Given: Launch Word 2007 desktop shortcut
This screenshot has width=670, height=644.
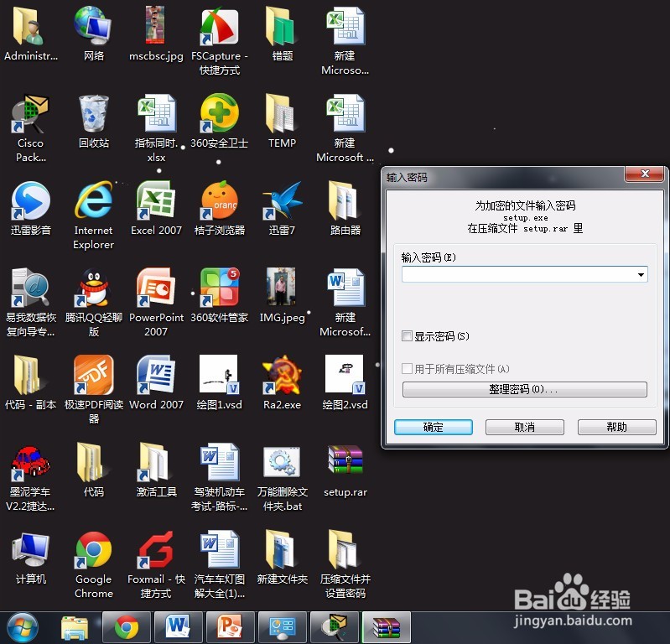Looking at the screenshot, I should pos(156,375).
